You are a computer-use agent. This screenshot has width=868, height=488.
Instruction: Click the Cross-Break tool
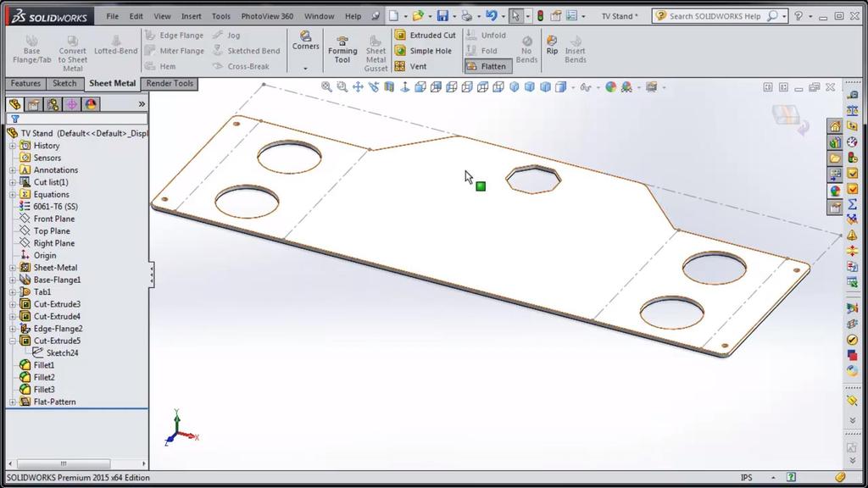point(242,66)
